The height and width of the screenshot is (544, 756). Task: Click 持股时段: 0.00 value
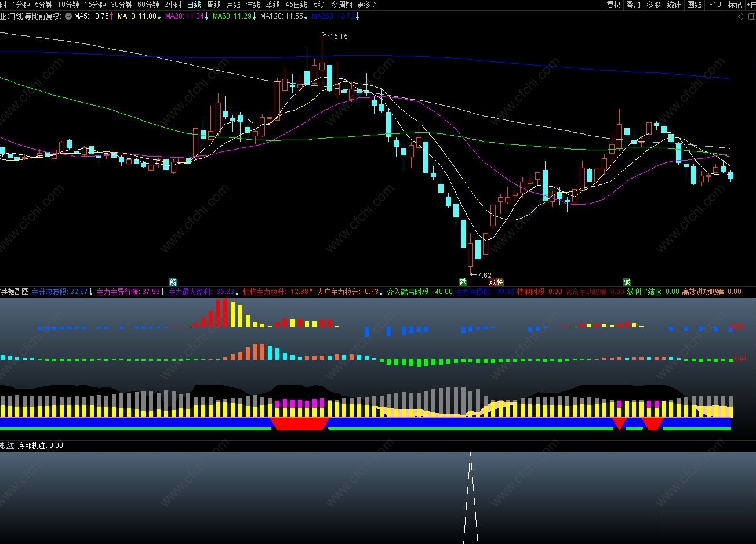(x=540, y=292)
